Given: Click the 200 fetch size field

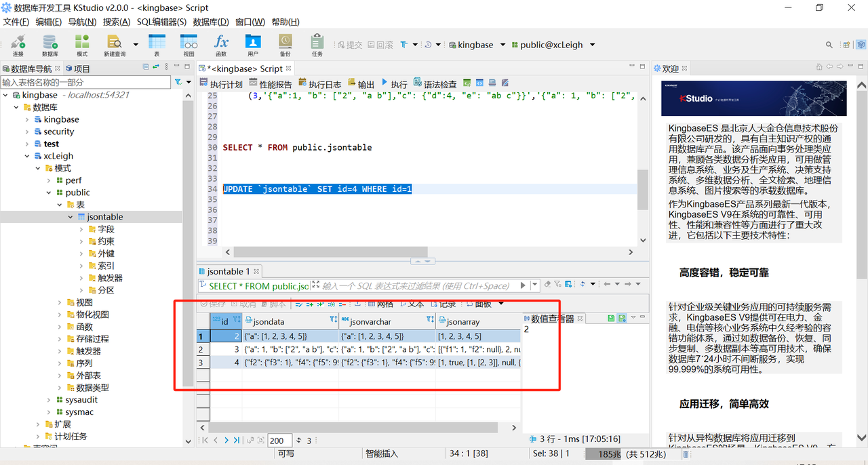Looking at the screenshot, I should click(x=280, y=441).
